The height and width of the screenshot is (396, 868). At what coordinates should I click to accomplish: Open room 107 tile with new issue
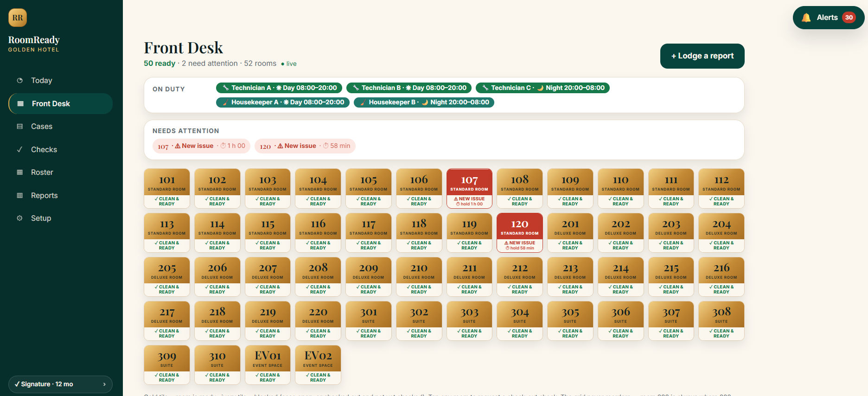469,188
